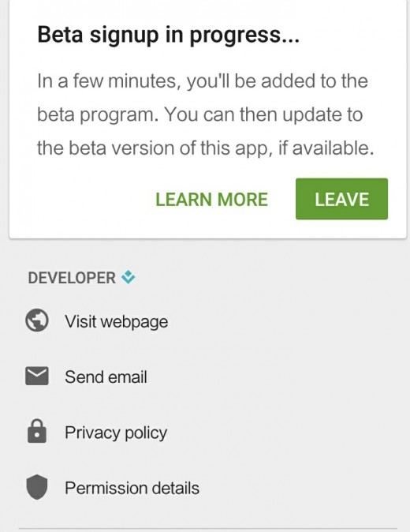Click the line ending 'if available.'
Image resolution: width=410 pixels, height=532 pixels.
click(x=205, y=148)
